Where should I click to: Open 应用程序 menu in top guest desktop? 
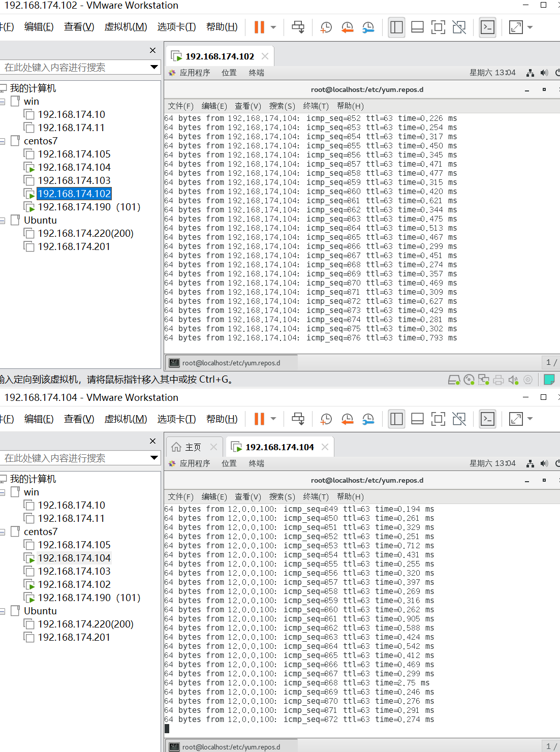pos(195,73)
